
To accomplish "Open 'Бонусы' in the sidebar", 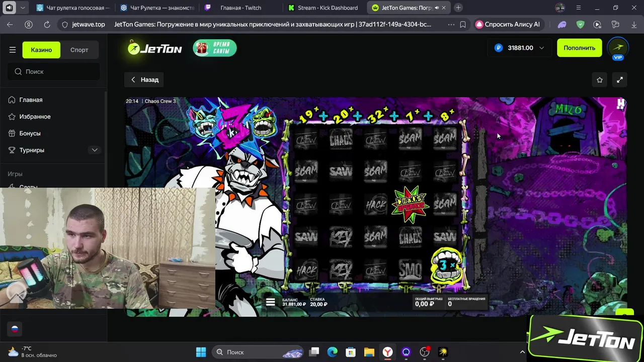I will (29, 133).
